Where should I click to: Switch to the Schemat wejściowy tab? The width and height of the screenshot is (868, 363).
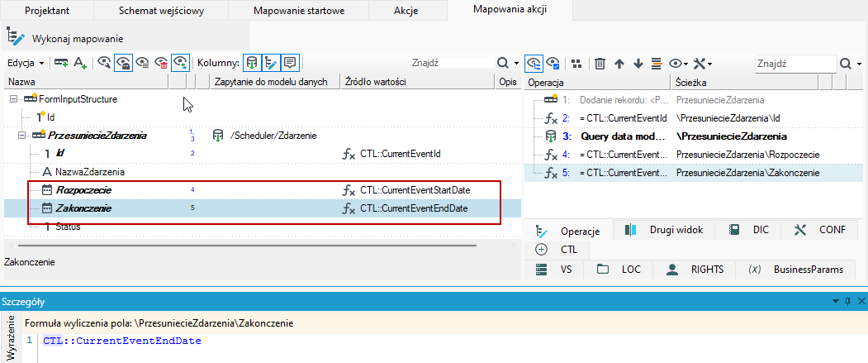160,11
